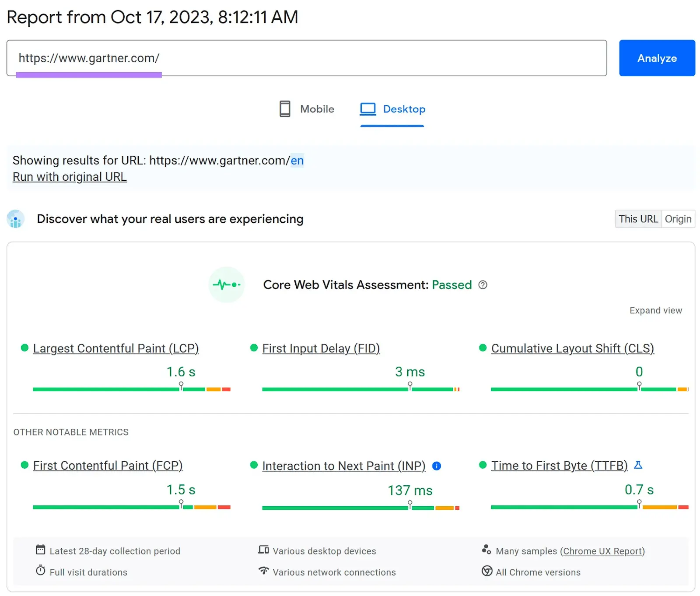Viewport: 700px width, 596px height.
Task: Select the This URL toggle
Action: click(638, 219)
